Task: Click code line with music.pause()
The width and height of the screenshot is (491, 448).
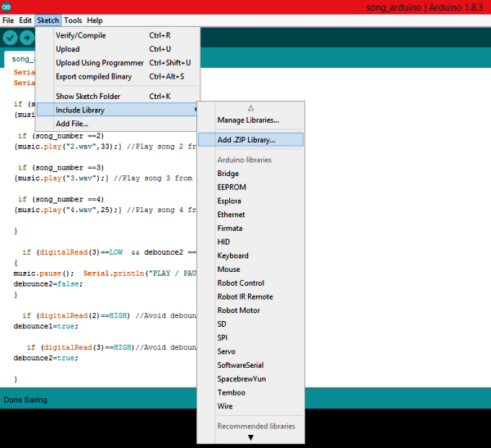Action: click(105, 274)
